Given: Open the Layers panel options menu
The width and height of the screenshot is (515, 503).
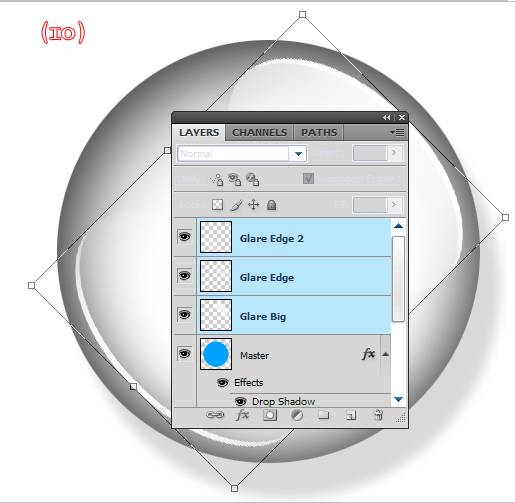Looking at the screenshot, I should (397, 133).
